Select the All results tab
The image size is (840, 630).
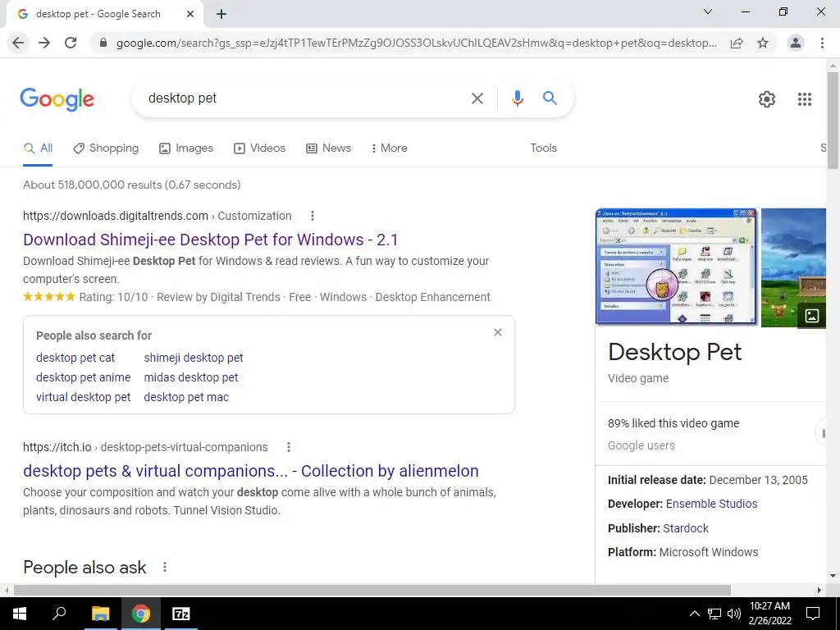(x=38, y=148)
